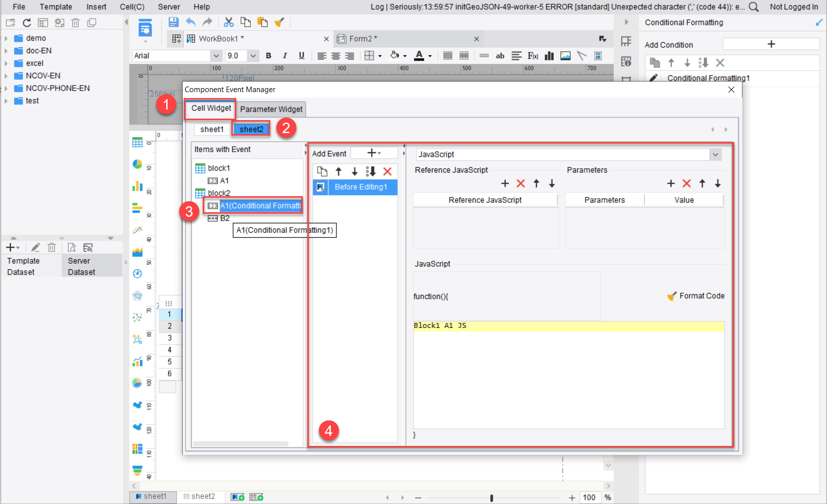This screenshot has height=504, width=827.
Task: Click the Search magnifier icon
Action: click(754, 7)
